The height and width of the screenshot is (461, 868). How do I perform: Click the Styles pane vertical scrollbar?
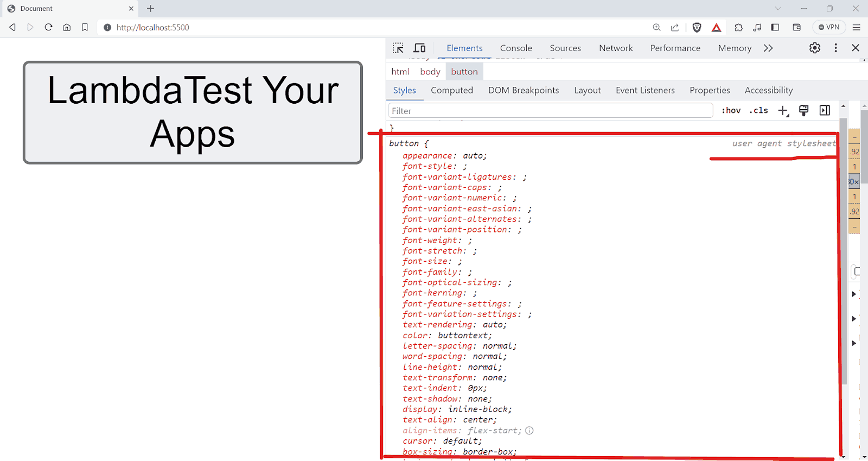pyautogui.click(x=843, y=244)
